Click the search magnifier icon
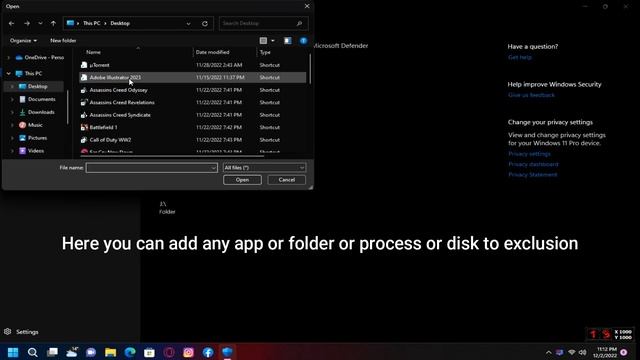 299,23
